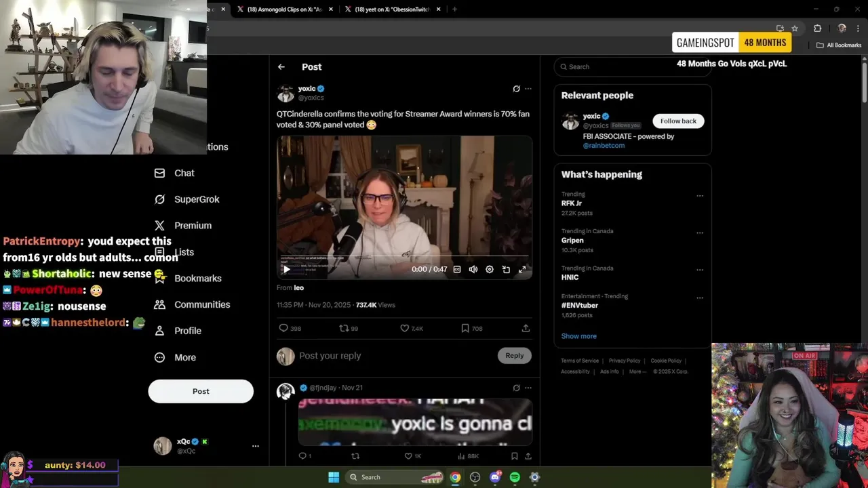Open Chrome from the taskbar
The height and width of the screenshot is (488, 868).
(455, 477)
